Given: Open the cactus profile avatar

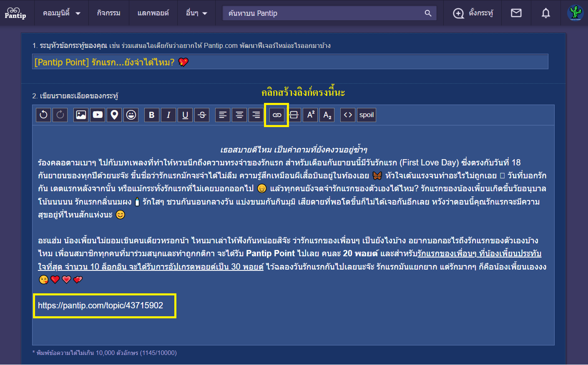Looking at the screenshot, I should click(x=575, y=12).
